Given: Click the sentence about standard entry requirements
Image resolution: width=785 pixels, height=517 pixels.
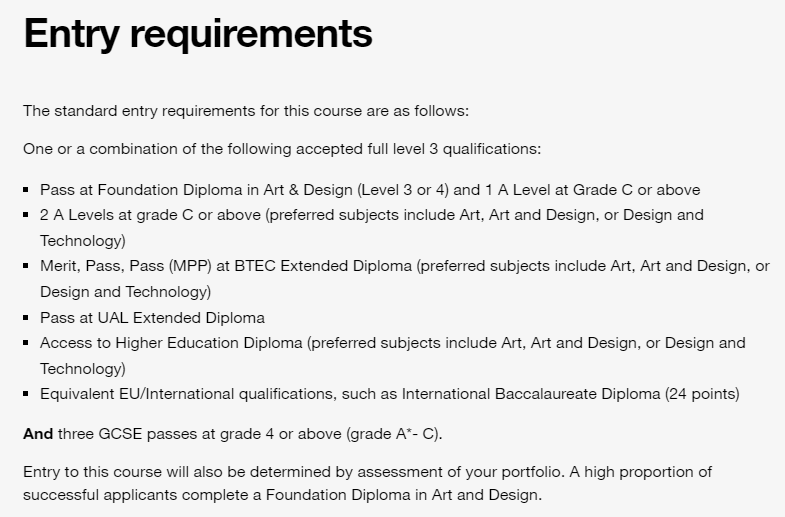Looking at the screenshot, I should pyautogui.click(x=246, y=111).
